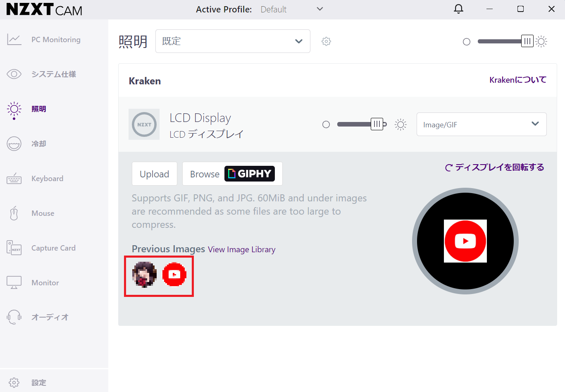The image size is (565, 392).
Task: Click LCD Display dim circle icon
Action: click(x=326, y=124)
